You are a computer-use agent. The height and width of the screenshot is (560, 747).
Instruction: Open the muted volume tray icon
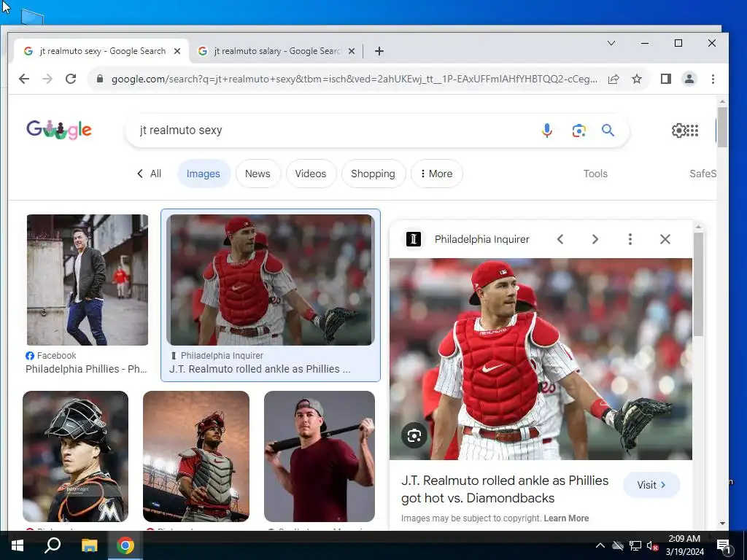click(652, 545)
